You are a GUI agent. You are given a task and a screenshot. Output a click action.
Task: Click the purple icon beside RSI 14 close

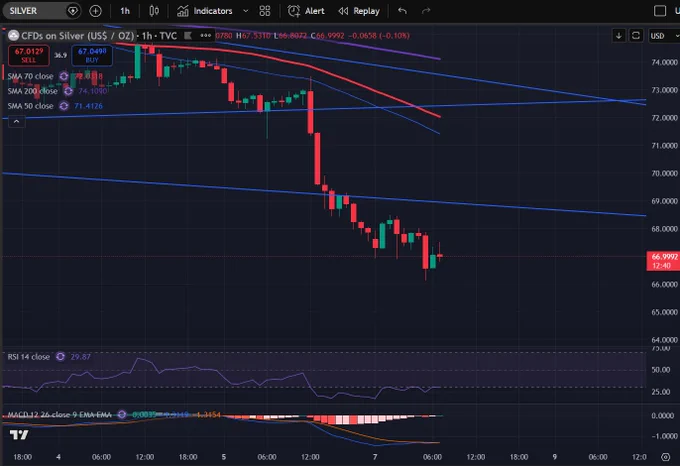click(60, 357)
